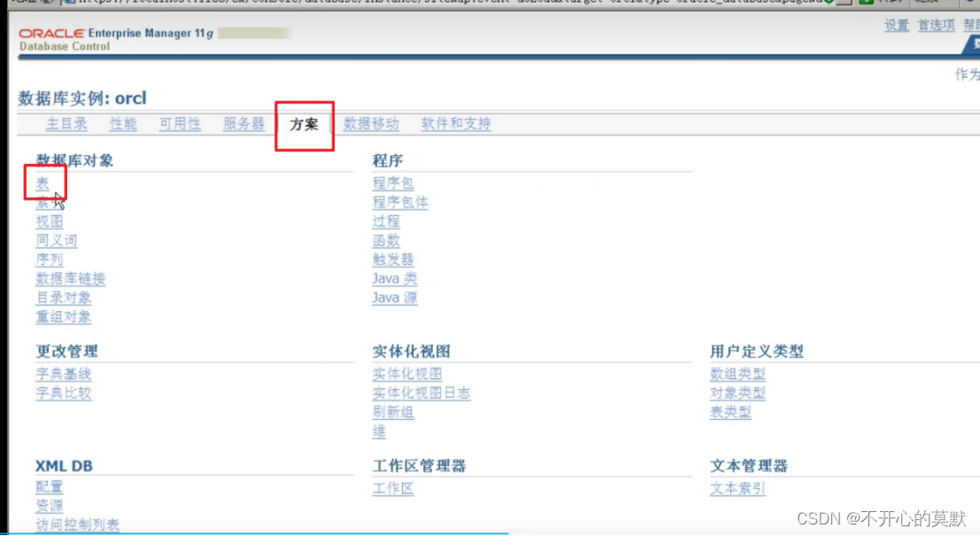Switch to the 性能 tab
Image resolution: width=980 pixels, height=536 pixels.
[x=123, y=124]
